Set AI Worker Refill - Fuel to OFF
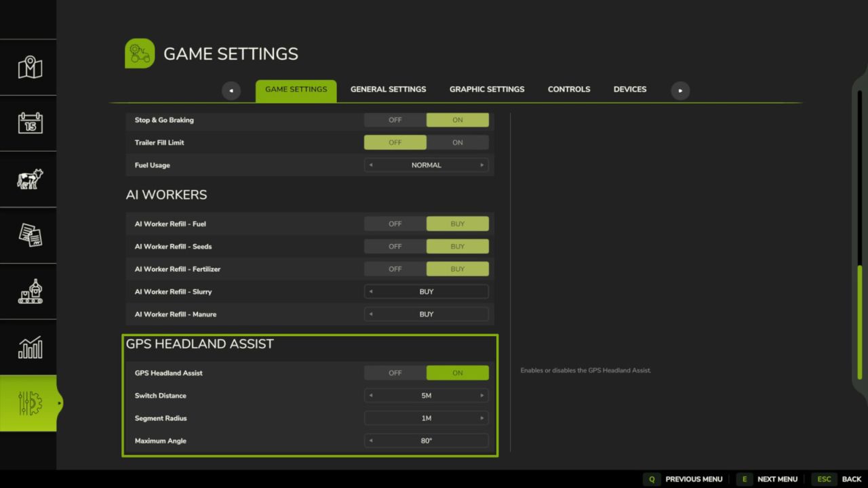 pyautogui.click(x=395, y=224)
